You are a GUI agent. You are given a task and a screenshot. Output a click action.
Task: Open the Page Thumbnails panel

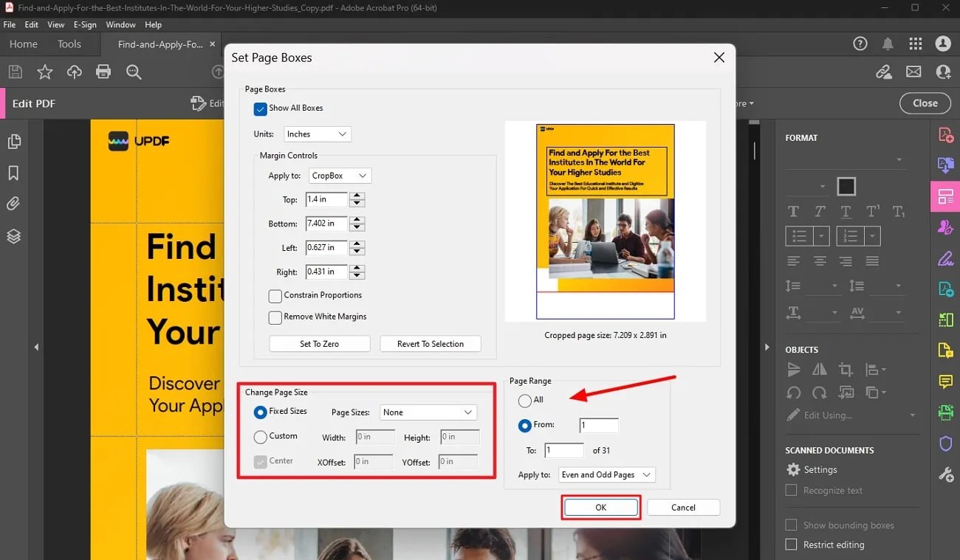(x=15, y=143)
